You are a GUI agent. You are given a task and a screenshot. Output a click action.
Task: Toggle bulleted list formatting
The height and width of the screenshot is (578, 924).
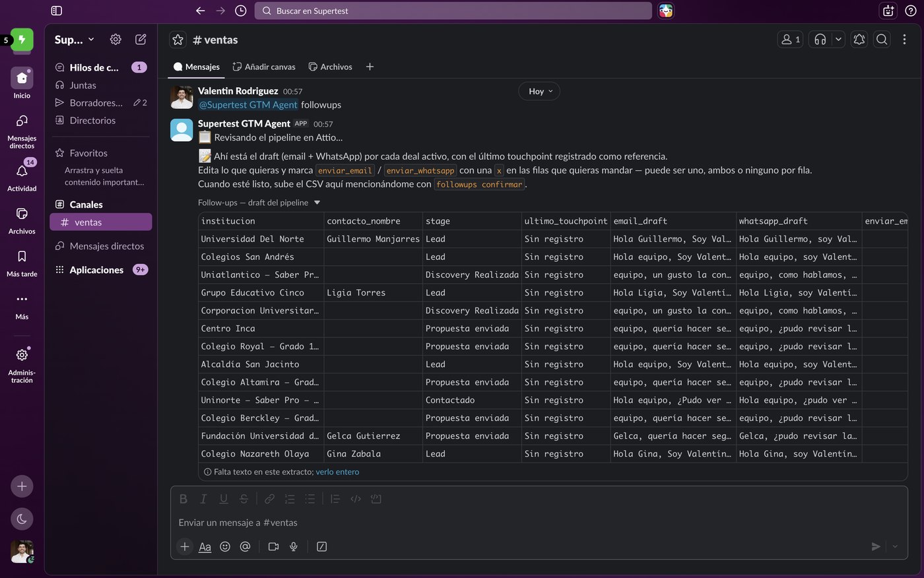click(310, 499)
